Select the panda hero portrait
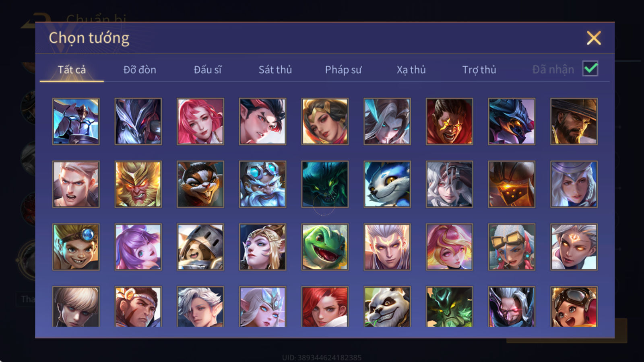The image size is (644, 362). coord(387,306)
